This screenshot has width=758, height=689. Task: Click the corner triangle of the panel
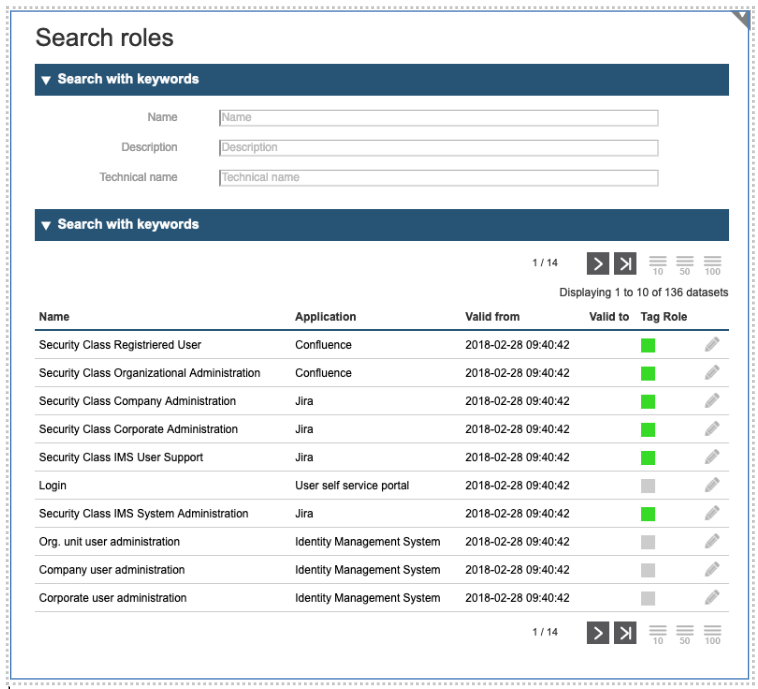coord(743,18)
